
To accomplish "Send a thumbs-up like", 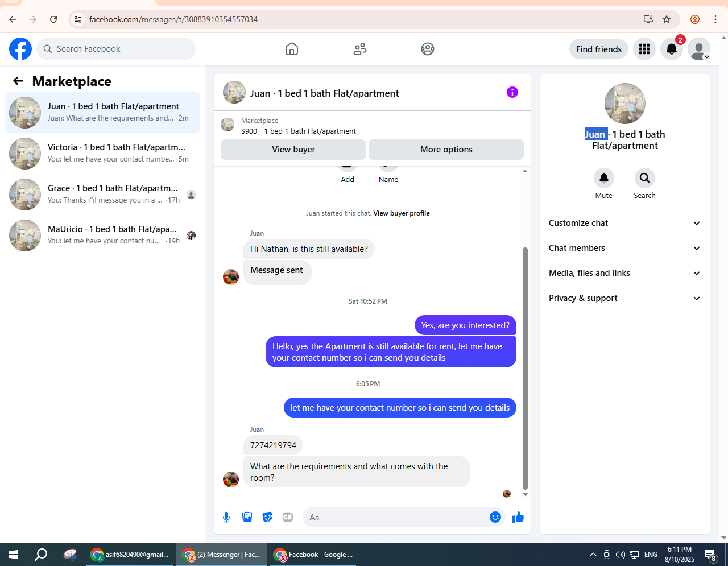I will (518, 517).
